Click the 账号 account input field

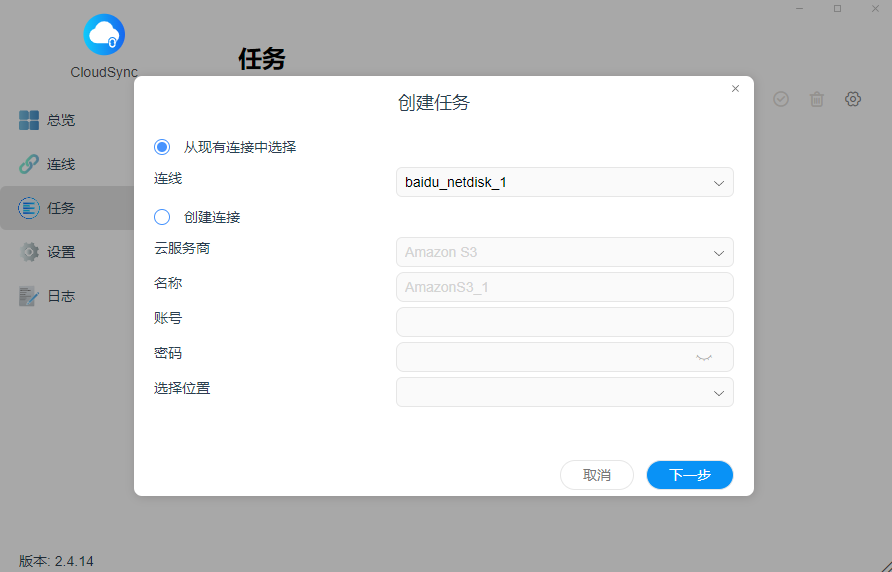pyautogui.click(x=564, y=322)
